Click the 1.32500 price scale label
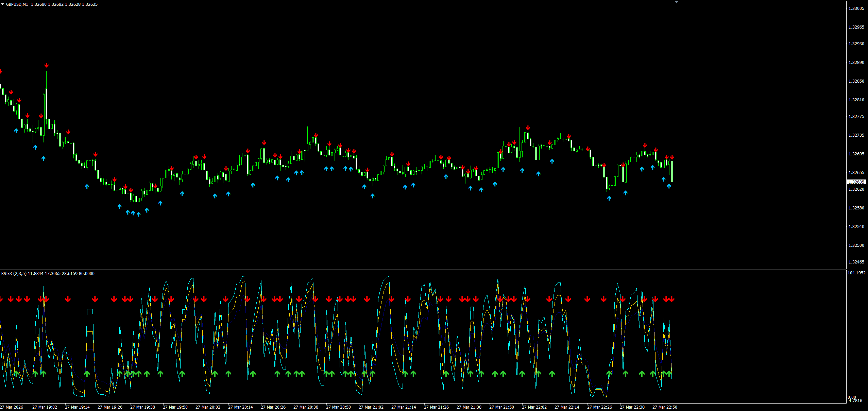Screen dimensions: 868x411 856,245
